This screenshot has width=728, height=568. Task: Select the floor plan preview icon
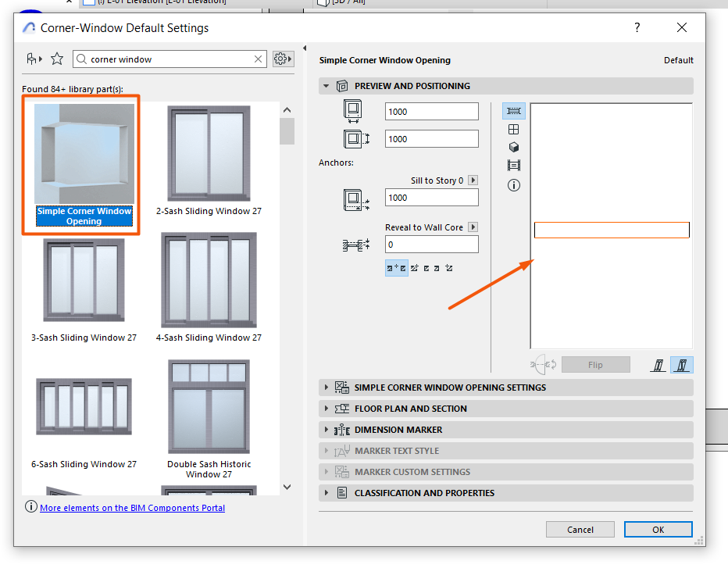[514, 111]
